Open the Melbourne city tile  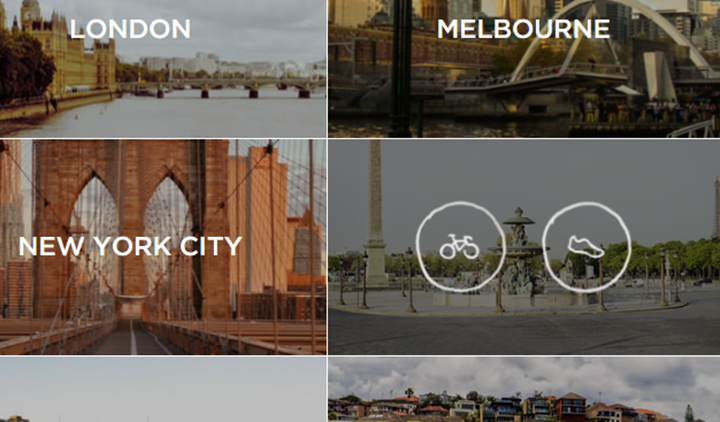(x=524, y=68)
